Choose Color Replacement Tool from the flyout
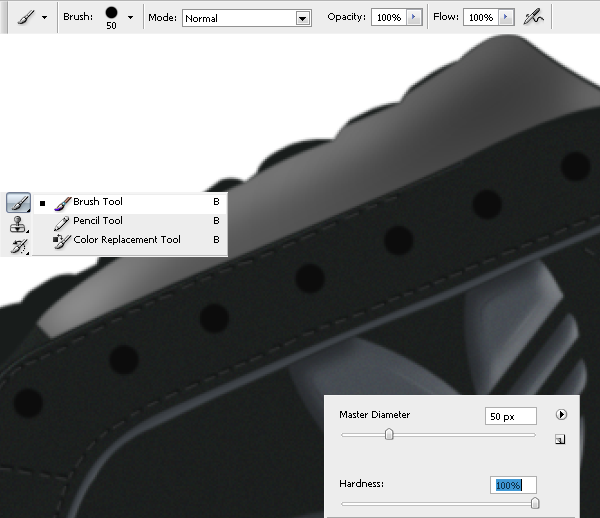The height and width of the screenshot is (518, 600). [x=130, y=240]
